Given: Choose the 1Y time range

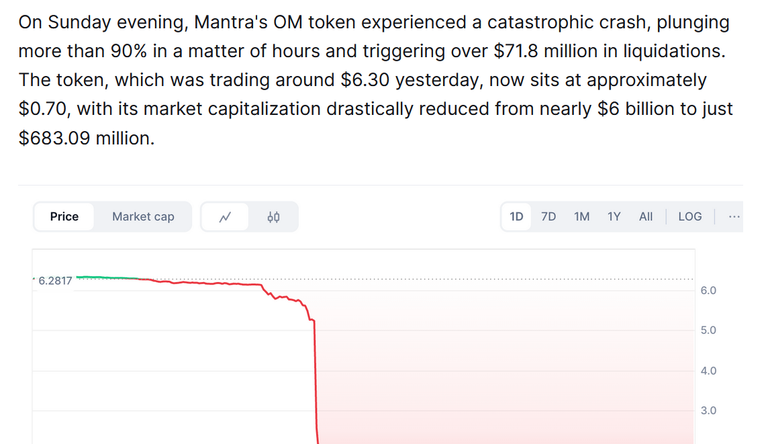Looking at the screenshot, I should click(614, 217).
